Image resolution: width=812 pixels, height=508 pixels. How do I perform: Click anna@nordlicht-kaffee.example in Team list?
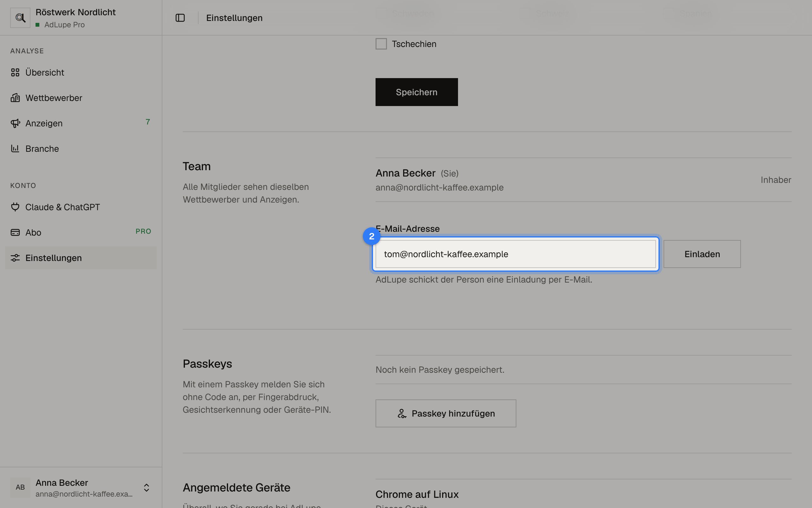pos(440,187)
